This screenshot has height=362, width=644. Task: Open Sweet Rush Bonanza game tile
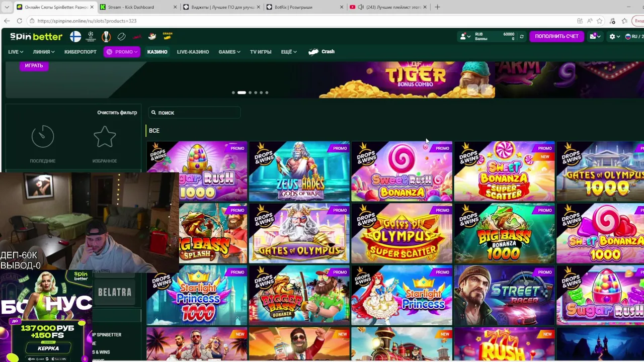point(401,171)
